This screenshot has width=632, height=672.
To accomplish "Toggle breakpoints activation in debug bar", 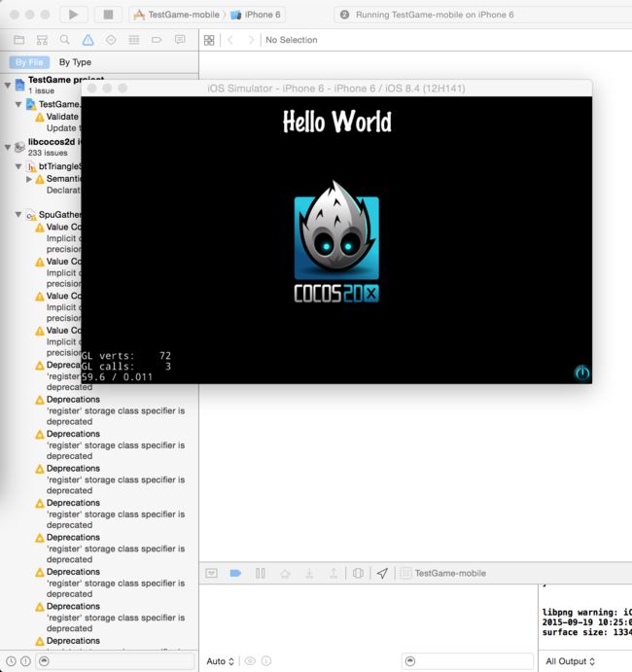I will 235,574.
